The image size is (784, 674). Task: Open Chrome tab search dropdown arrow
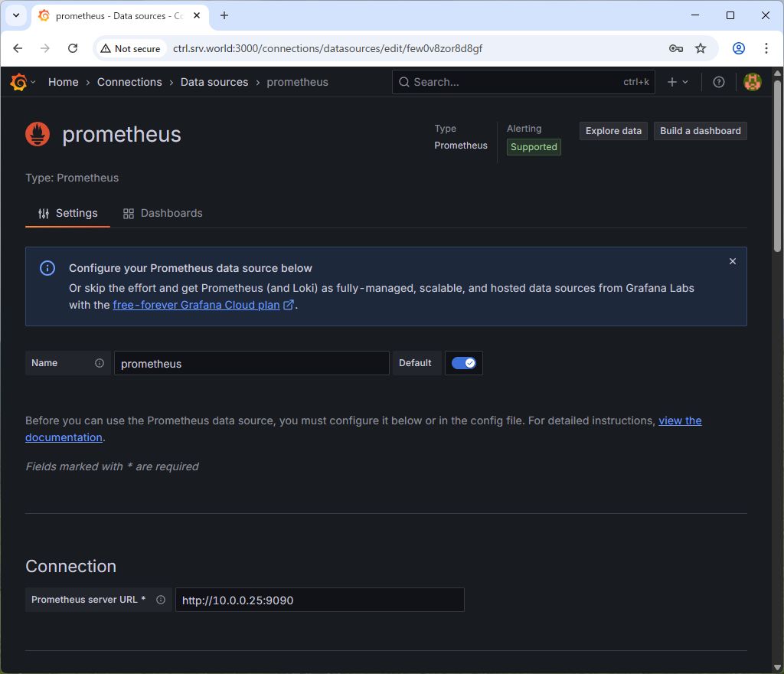click(15, 15)
